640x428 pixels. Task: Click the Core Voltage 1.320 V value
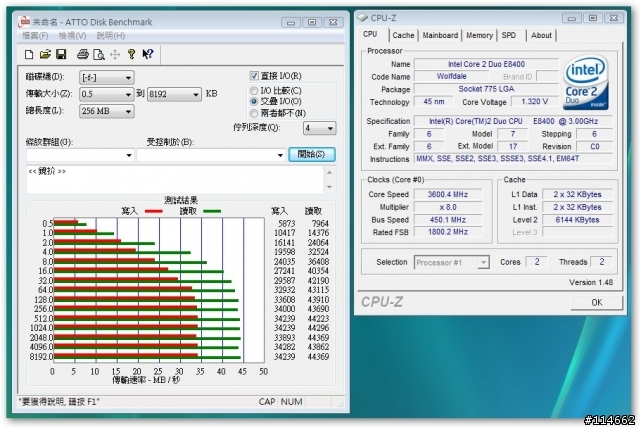point(534,102)
